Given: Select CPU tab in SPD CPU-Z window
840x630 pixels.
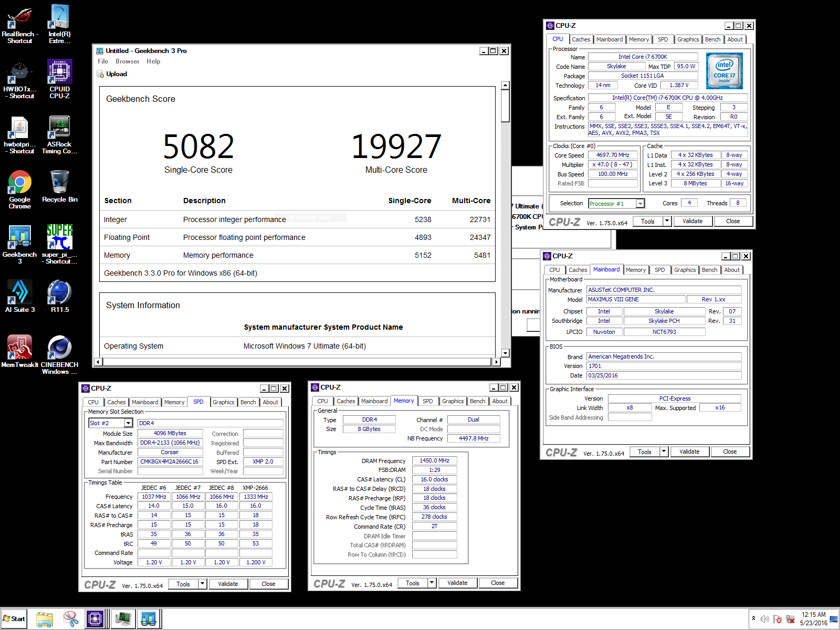Looking at the screenshot, I should click(x=93, y=402).
